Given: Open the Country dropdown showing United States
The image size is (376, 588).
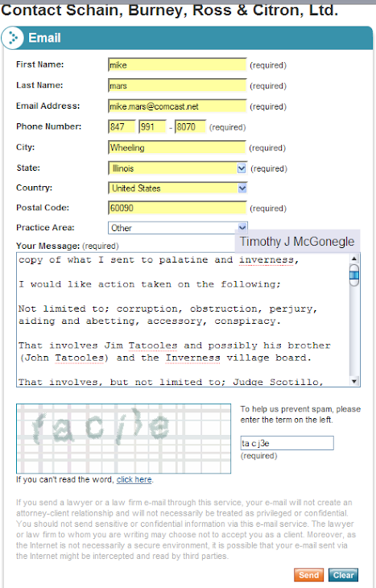Looking at the screenshot, I should [177, 188].
